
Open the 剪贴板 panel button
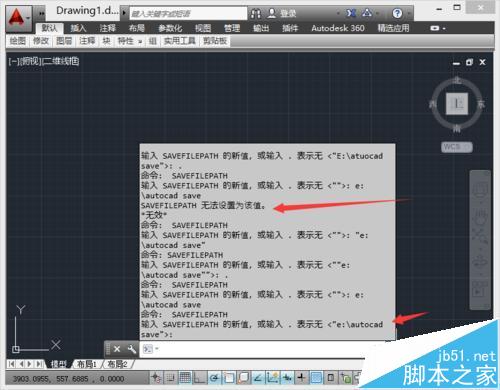click(215, 41)
